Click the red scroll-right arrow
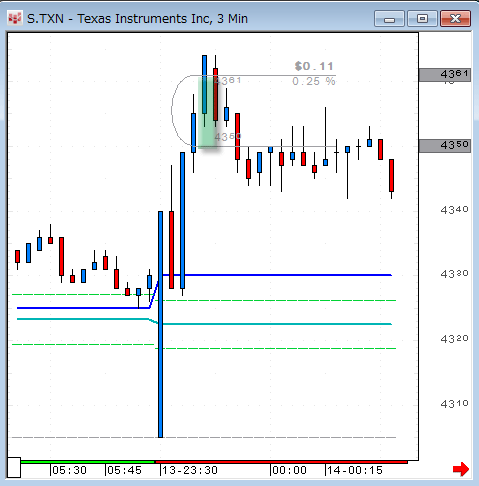This screenshot has width=479, height=486. click(461, 469)
